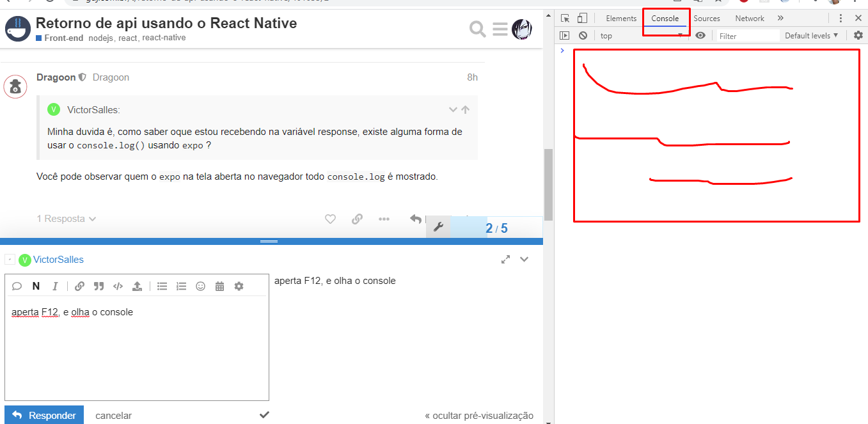
Task: Open the user avatar menu in forum header
Action: point(522,29)
